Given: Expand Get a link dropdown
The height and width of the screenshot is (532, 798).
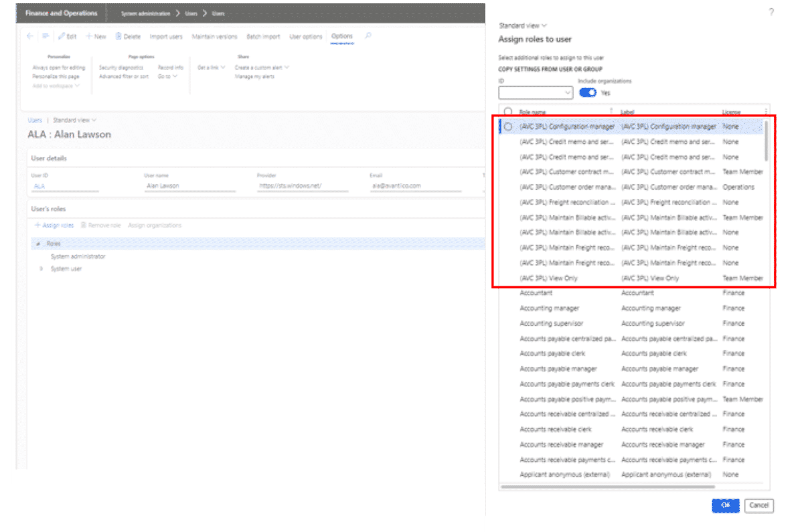Looking at the screenshot, I should (211, 67).
